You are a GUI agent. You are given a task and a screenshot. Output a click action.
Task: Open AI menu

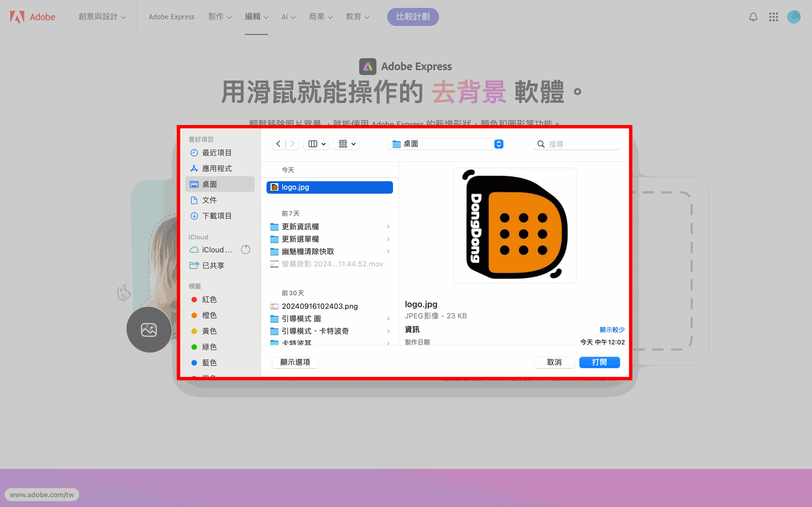288,17
